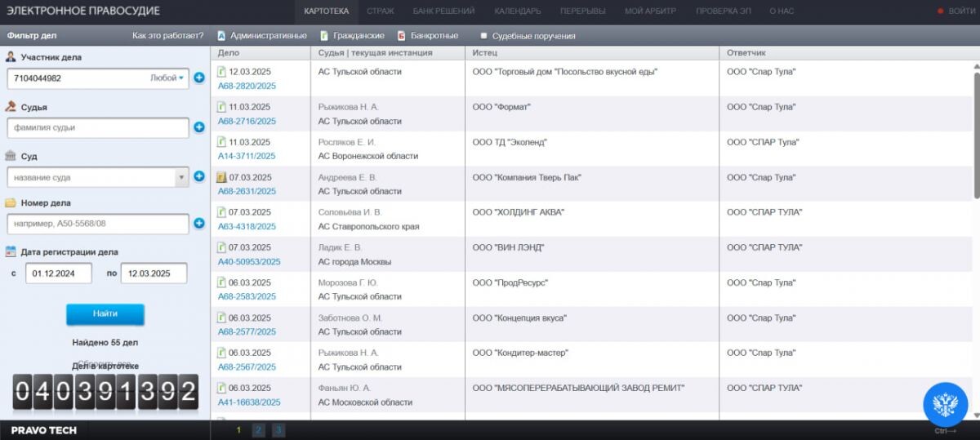This screenshot has width=980, height=440.
Task: Expand court name dropdown arrow
Action: [x=181, y=177]
